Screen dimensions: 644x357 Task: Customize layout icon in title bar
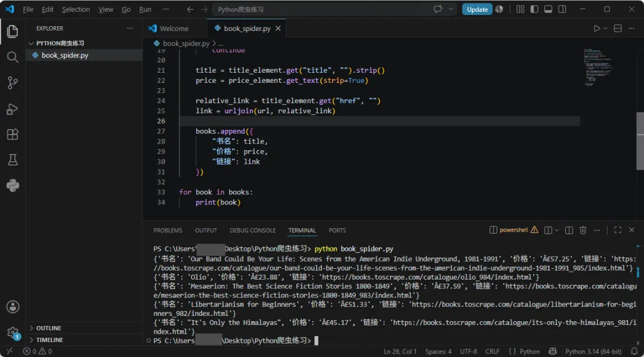click(520, 9)
